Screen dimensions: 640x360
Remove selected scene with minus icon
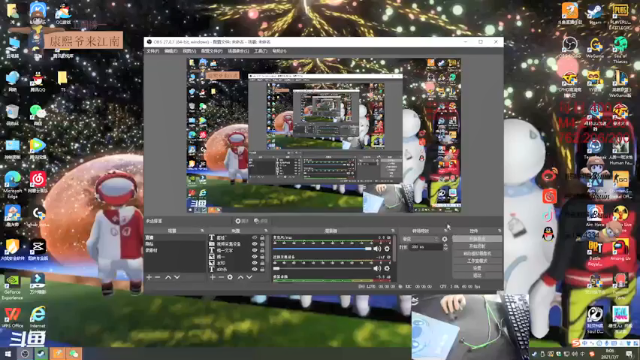click(158, 278)
